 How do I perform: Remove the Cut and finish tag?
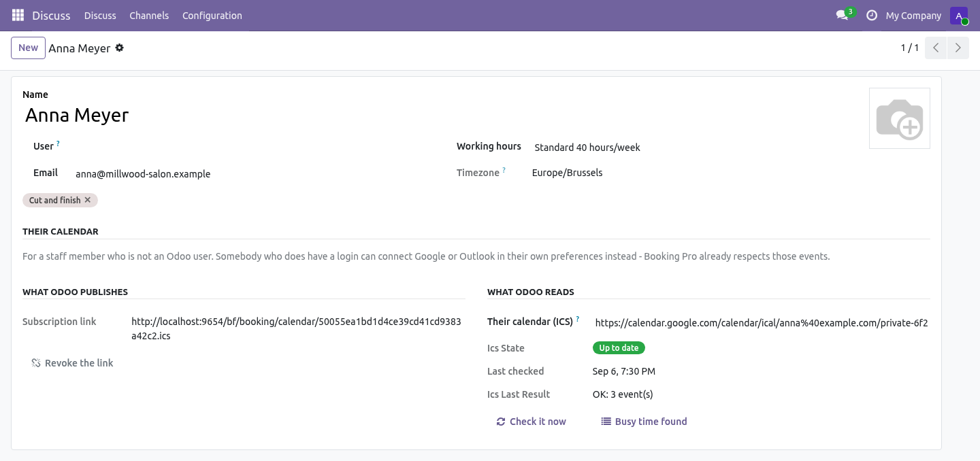[88, 200]
